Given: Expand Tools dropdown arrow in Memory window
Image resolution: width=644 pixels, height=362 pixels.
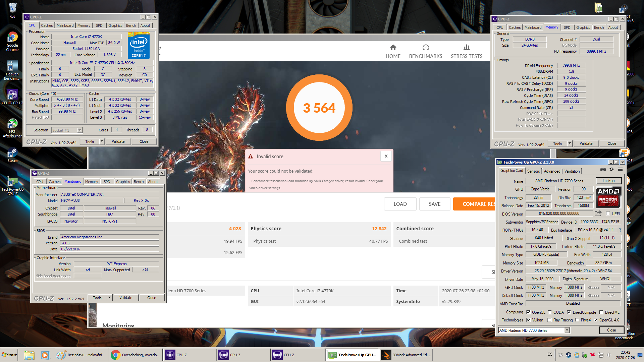Looking at the screenshot, I should tap(570, 143).
